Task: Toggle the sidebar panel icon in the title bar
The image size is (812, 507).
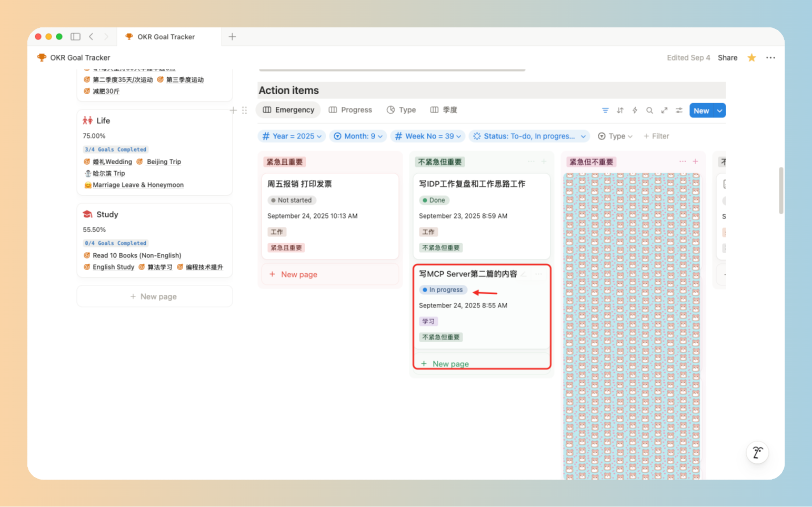Action: [x=75, y=37]
